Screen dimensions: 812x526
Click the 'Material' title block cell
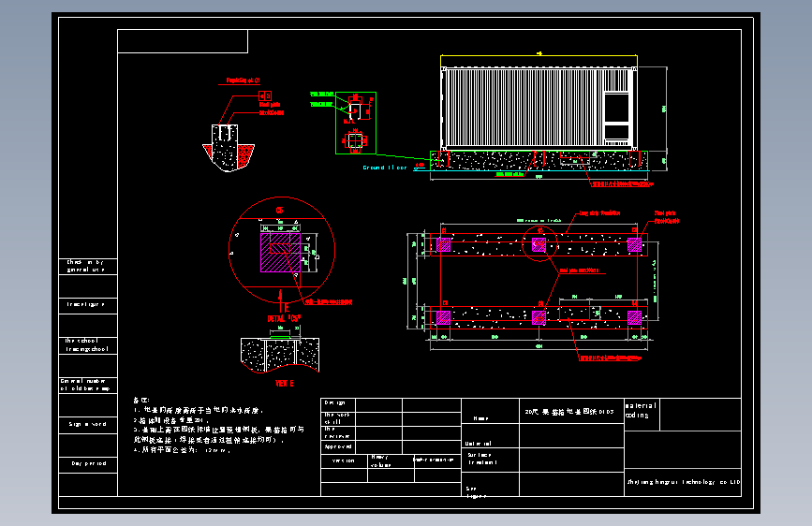[x=490, y=436]
